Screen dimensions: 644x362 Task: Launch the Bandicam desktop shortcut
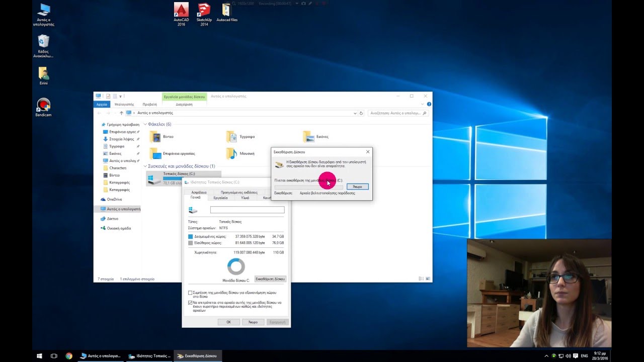click(x=44, y=108)
